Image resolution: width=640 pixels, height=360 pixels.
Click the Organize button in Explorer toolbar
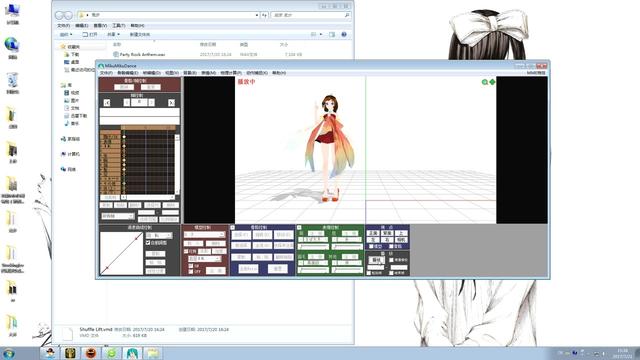(x=66, y=35)
